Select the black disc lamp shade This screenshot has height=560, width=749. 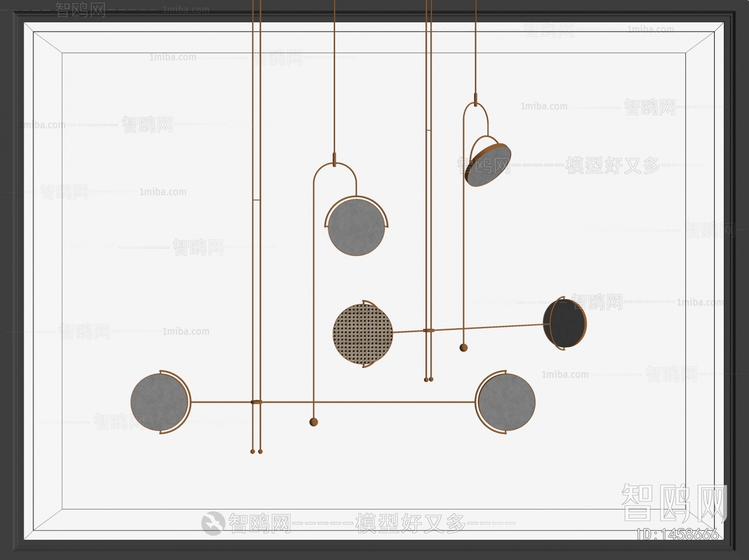click(x=565, y=323)
